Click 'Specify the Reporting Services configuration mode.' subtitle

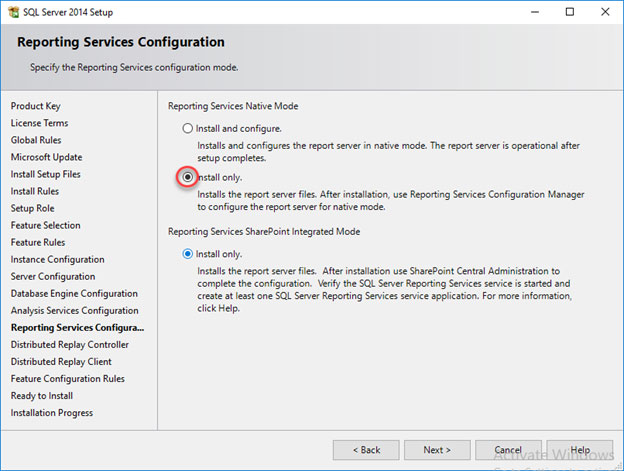tap(134, 67)
